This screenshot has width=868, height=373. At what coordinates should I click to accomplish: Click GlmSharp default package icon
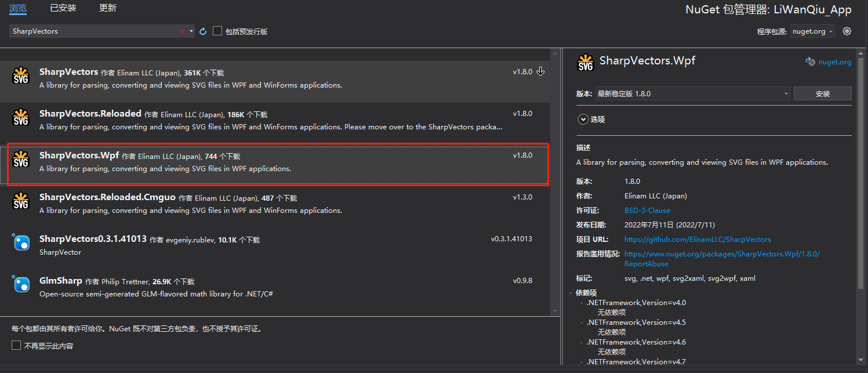click(21, 284)
